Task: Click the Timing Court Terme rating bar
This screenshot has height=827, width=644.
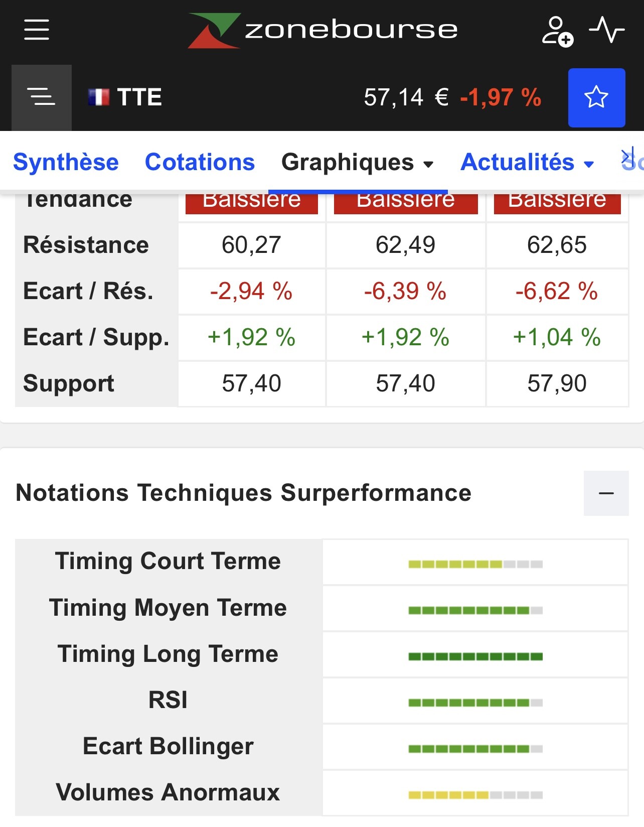Action: click(x=475, y=565)
